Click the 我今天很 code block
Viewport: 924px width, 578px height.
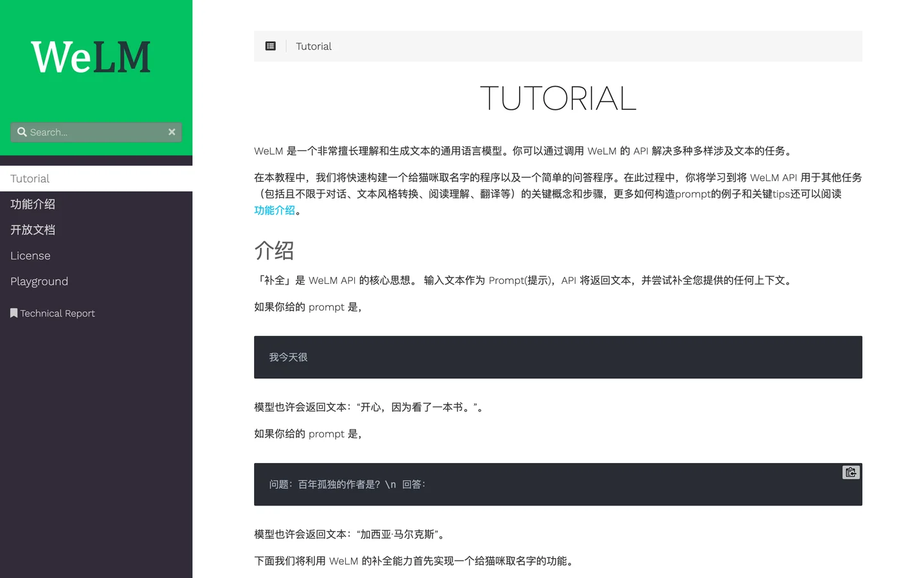pos(558,357)
